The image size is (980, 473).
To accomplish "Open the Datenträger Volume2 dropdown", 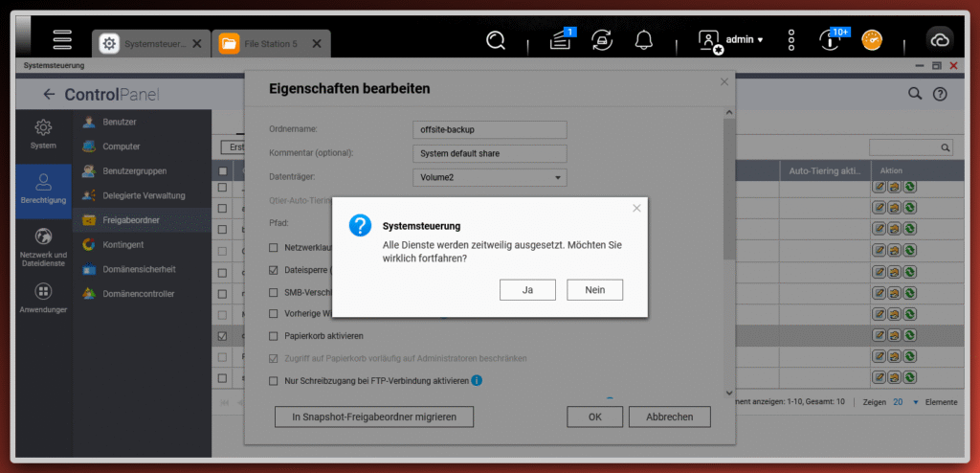I will coord(489,177).
